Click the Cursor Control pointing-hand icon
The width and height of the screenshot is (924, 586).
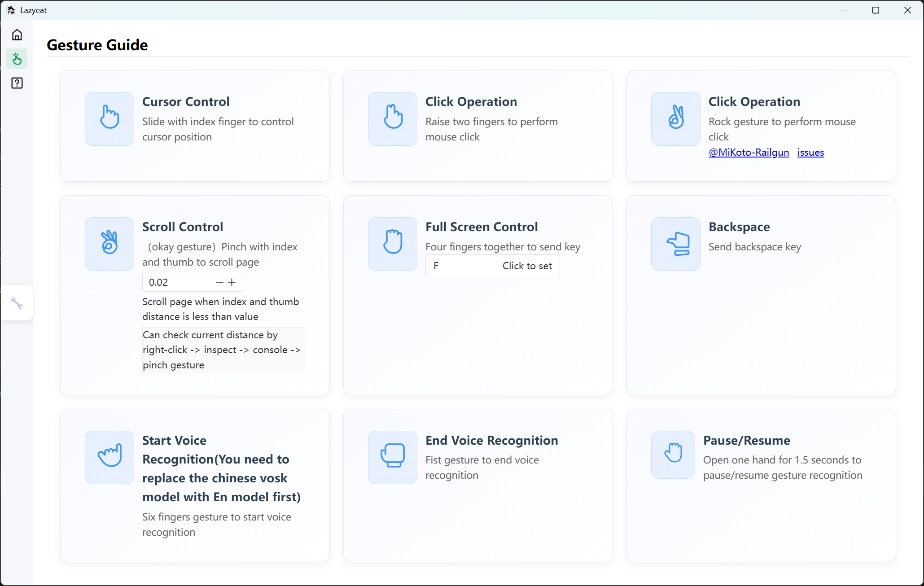click(109, 118)
